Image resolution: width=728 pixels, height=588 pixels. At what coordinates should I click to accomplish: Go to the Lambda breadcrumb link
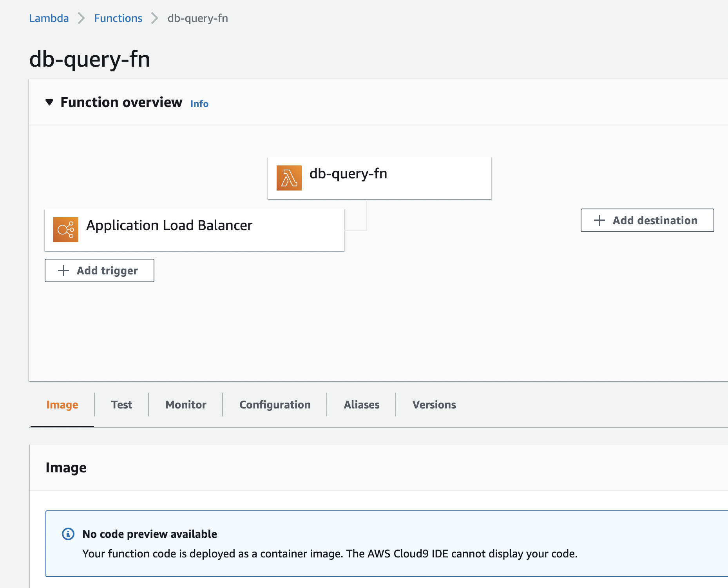pyautogui.click(x=49, y=18)
